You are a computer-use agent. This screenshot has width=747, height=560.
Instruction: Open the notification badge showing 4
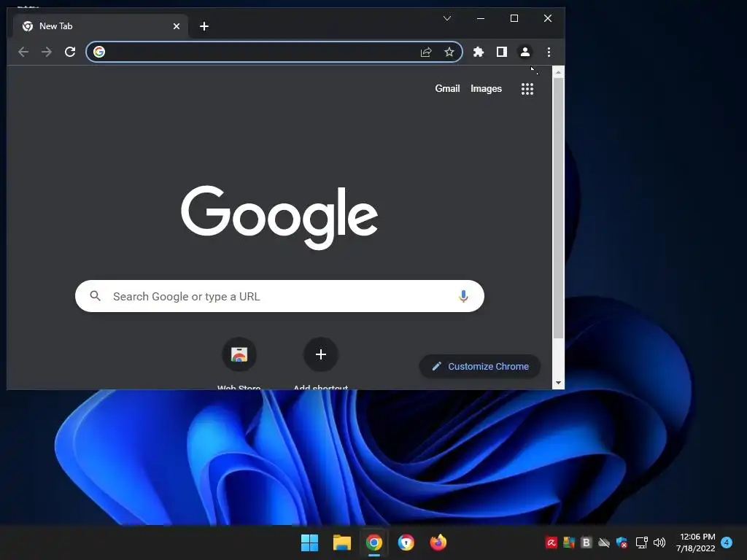(x=727, y=542)
